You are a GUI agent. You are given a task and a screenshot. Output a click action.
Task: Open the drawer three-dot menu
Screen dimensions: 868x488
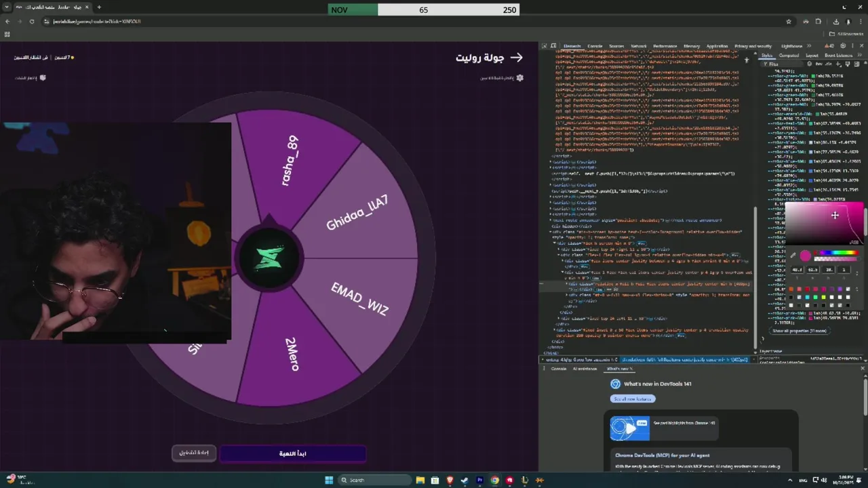(x=544, y=369)
